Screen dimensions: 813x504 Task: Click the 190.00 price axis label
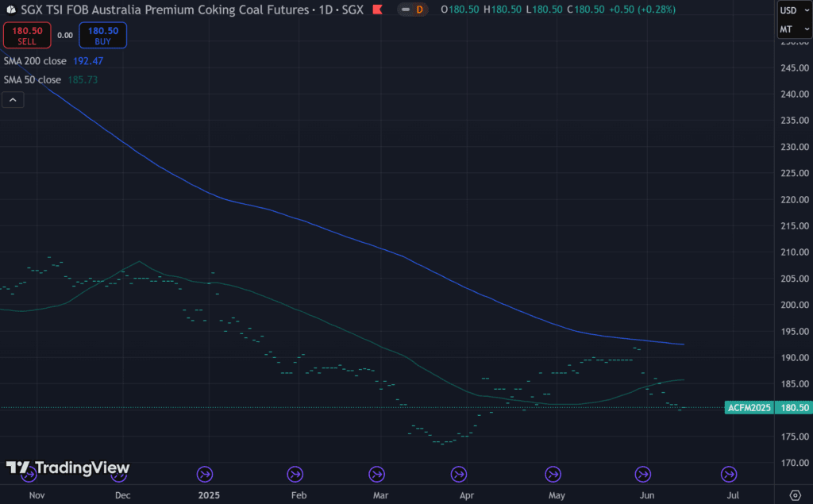pyautogui.click(x=794, y=358)
